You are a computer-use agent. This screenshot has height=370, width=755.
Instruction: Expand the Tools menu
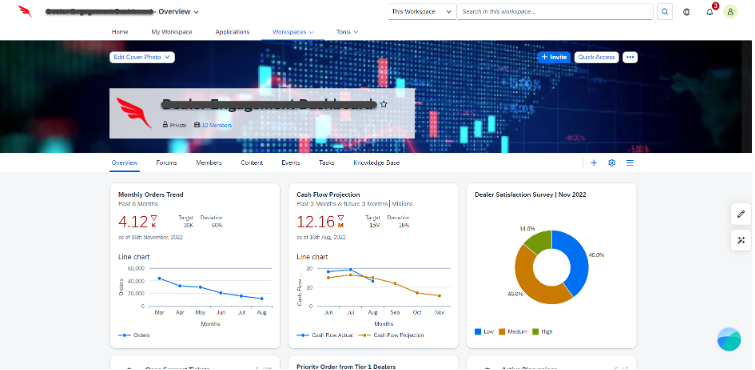pyautogui.click(x=347, y=32)
